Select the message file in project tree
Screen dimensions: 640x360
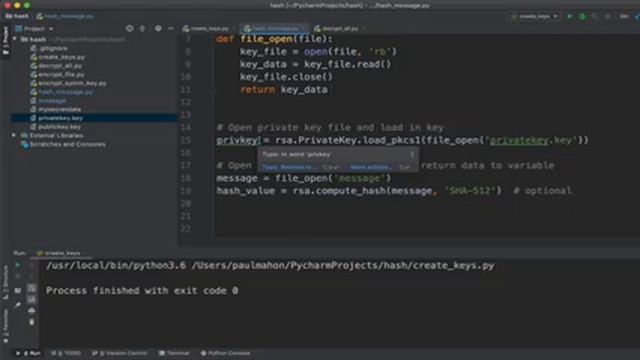(x=51, y=100)
